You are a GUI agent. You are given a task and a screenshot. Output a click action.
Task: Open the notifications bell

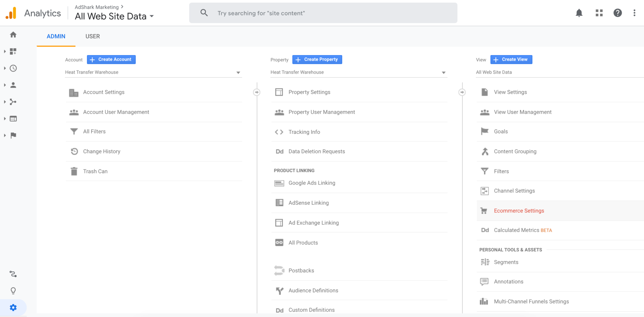click(579, 13)
